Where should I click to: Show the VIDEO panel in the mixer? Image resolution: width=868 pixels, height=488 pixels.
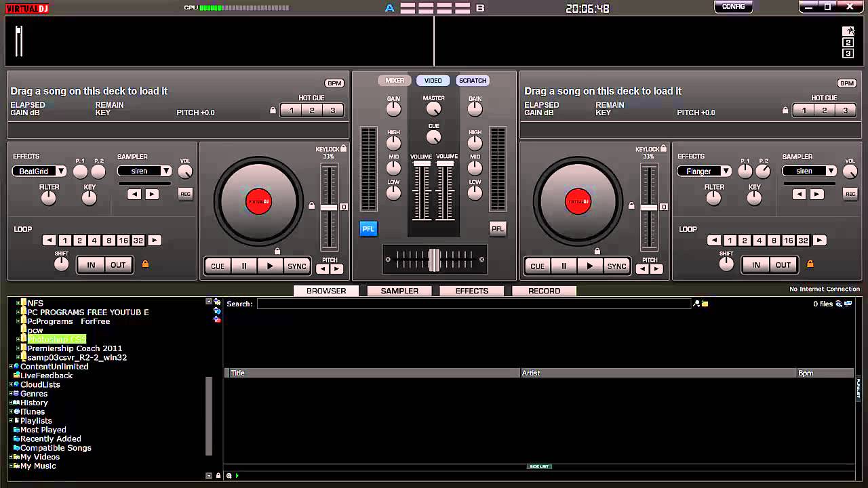pyautogui.click(x=433, y=81)
